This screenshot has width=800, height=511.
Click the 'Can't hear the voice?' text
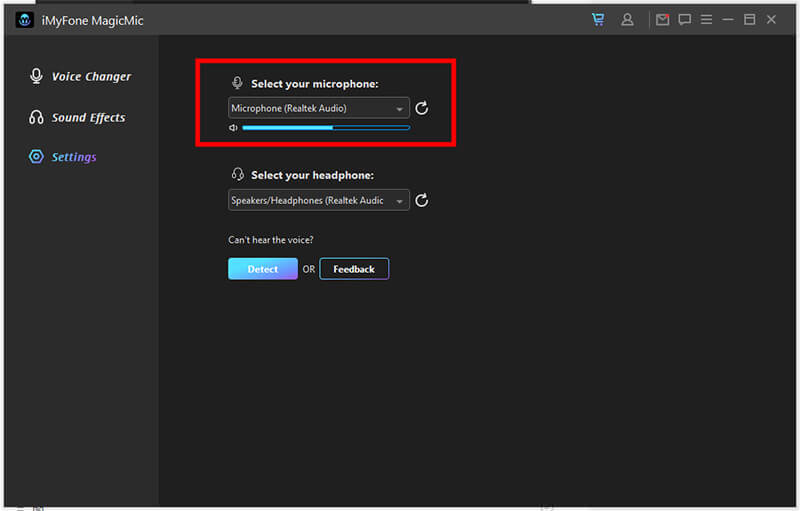point(271,240)
